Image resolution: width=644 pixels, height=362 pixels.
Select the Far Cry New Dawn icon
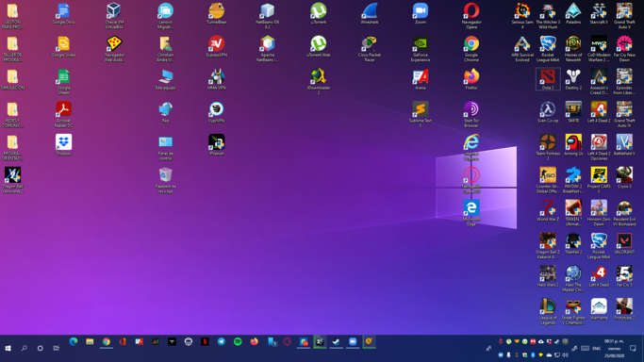pyautogui.click(x=624, y=49)
